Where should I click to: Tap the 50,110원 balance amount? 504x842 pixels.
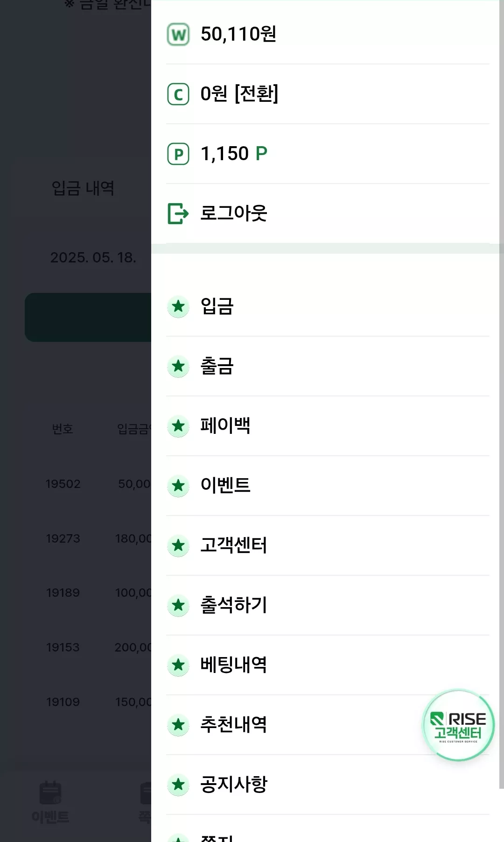point(238,34)
